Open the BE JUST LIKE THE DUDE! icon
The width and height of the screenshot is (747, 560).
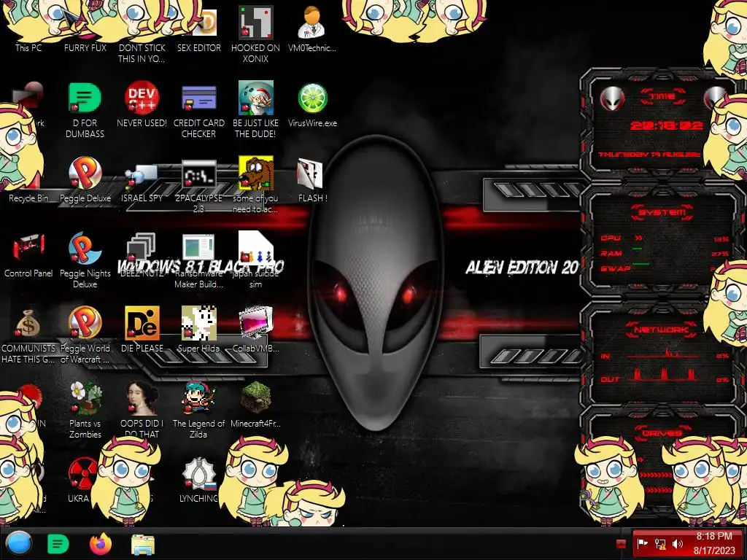pos(256,98)
